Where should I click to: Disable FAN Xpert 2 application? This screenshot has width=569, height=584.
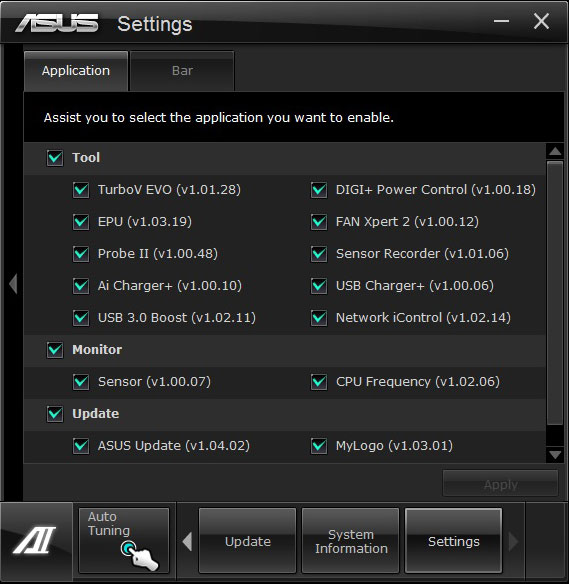pos(319,222)
